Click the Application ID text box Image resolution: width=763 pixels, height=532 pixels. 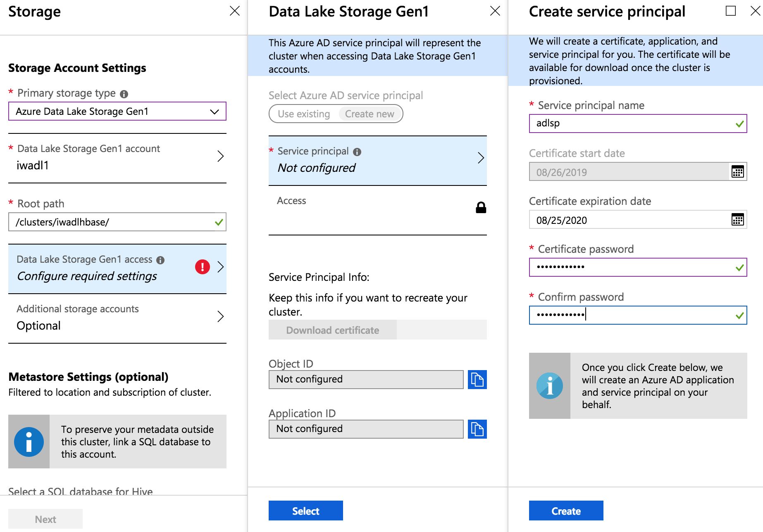click(366, 429)
